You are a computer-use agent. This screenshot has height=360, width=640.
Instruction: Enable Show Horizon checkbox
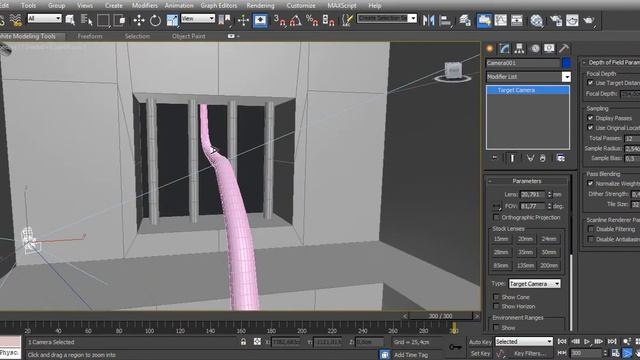(x=496, y=306)
